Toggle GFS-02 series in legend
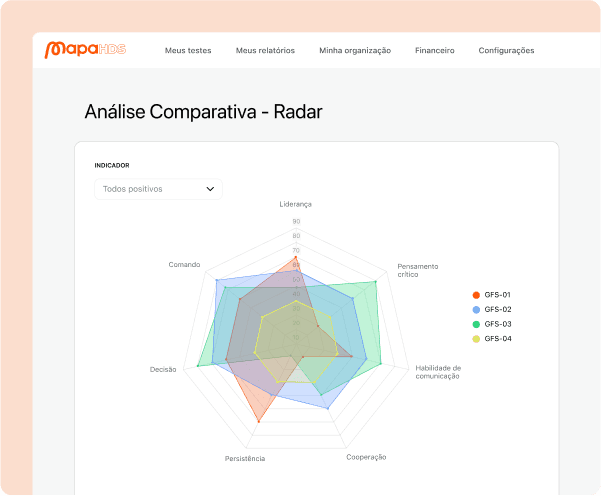 pyautogui.click(x=497, y=310)
